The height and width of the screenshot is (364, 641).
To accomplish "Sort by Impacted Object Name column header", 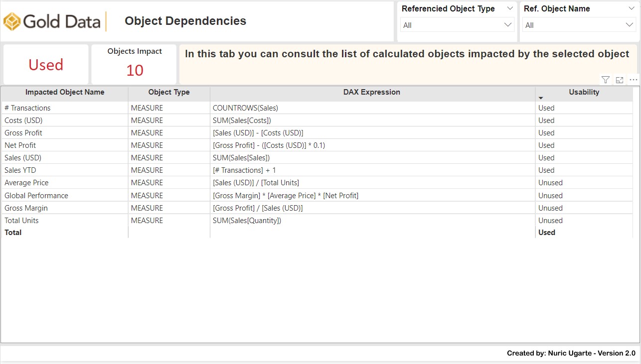I will [x=65, y=92].
